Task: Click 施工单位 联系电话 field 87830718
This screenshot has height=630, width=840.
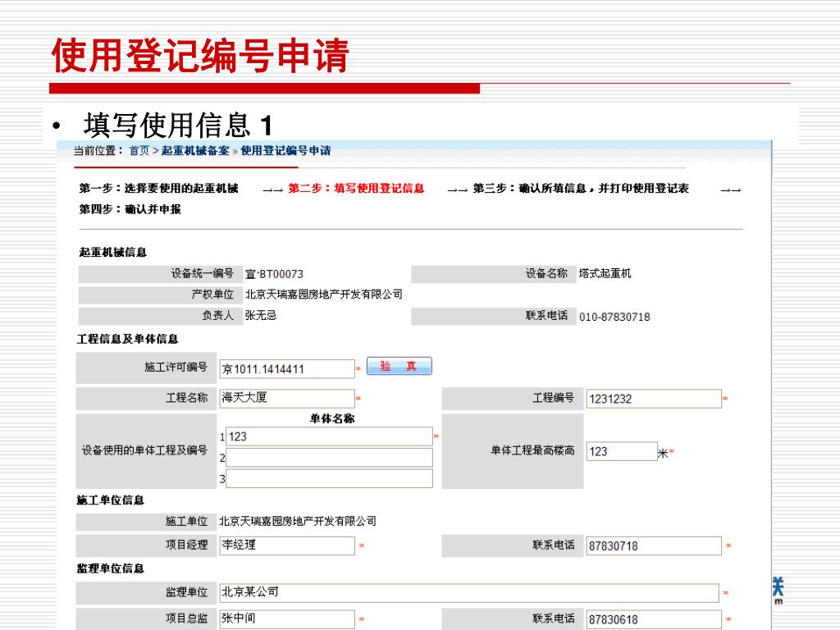Action: pos(654,546)
